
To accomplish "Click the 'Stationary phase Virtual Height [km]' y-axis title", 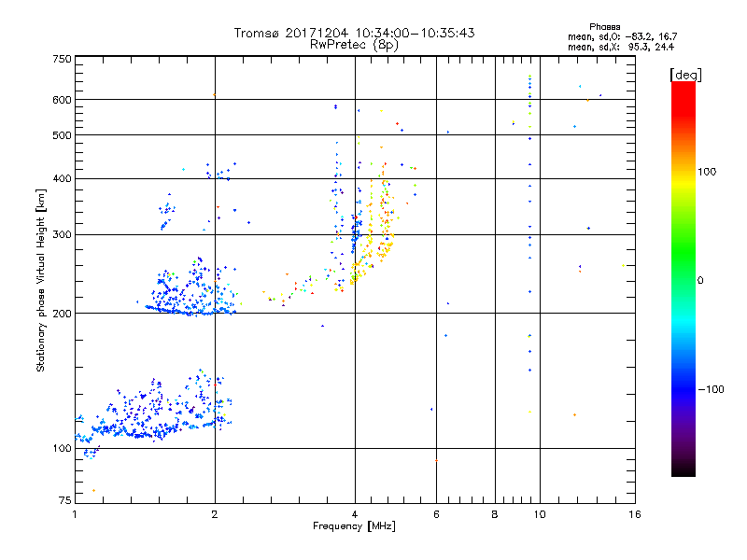I will (40, 281).
